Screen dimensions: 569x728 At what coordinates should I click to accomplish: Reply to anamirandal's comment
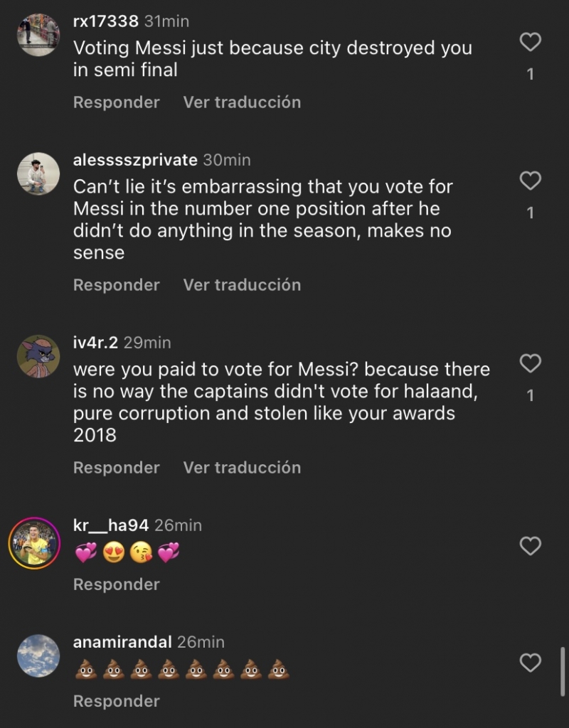coord(116,701)
